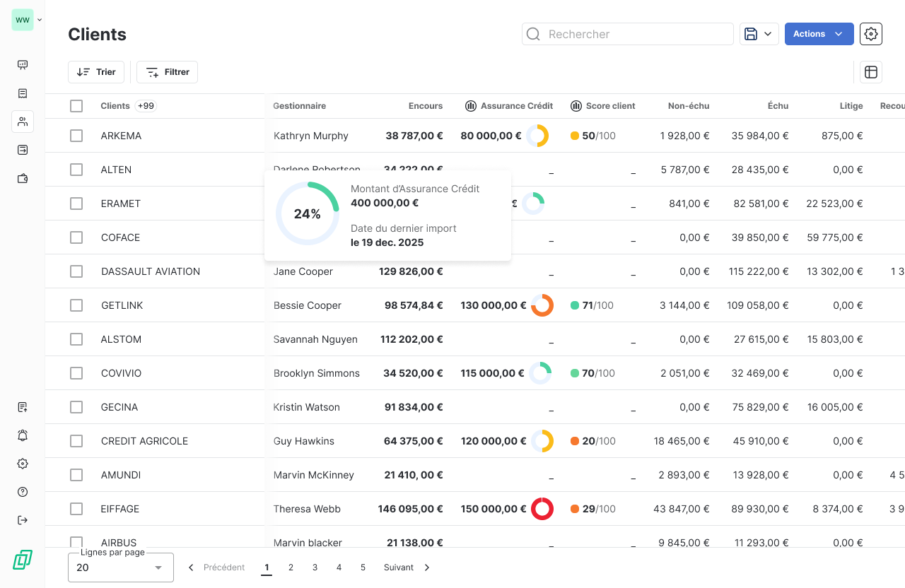Go to page 4

pyautogui.click(x=339, y=568)
